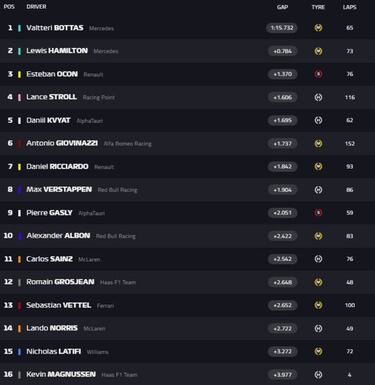Click Magnussen's hard tyre icon
This screenshot has height=385, width=375.
318,375
